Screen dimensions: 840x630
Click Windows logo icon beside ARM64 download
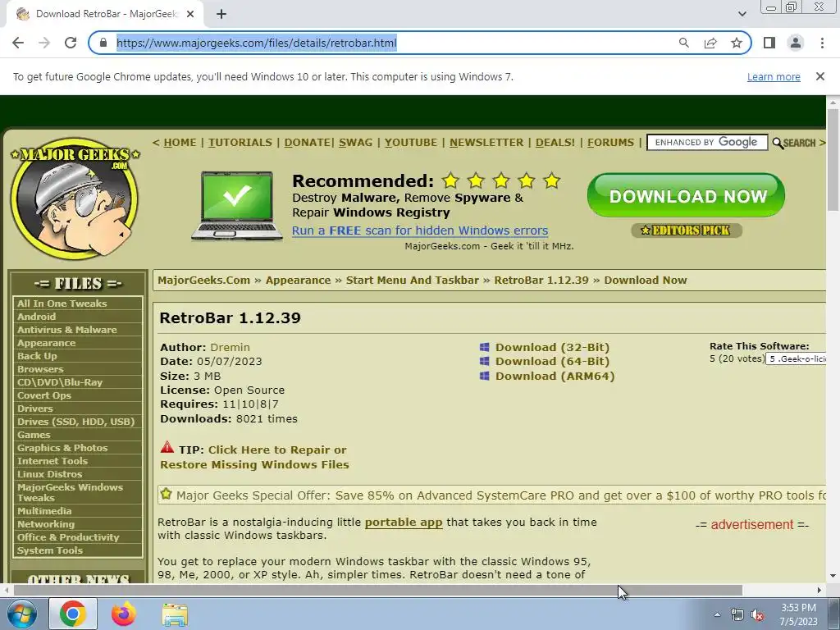[484, 376]
